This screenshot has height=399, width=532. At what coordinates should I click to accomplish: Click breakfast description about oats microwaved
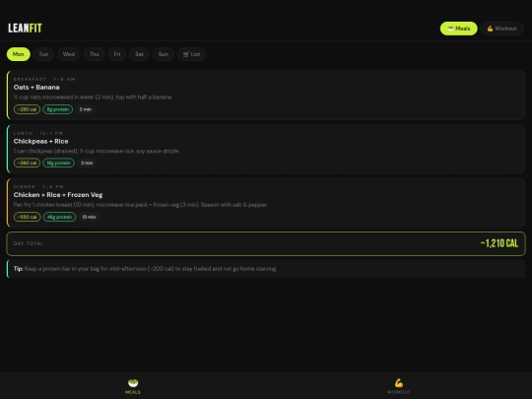pyautogui.click(x=93, y=97)
